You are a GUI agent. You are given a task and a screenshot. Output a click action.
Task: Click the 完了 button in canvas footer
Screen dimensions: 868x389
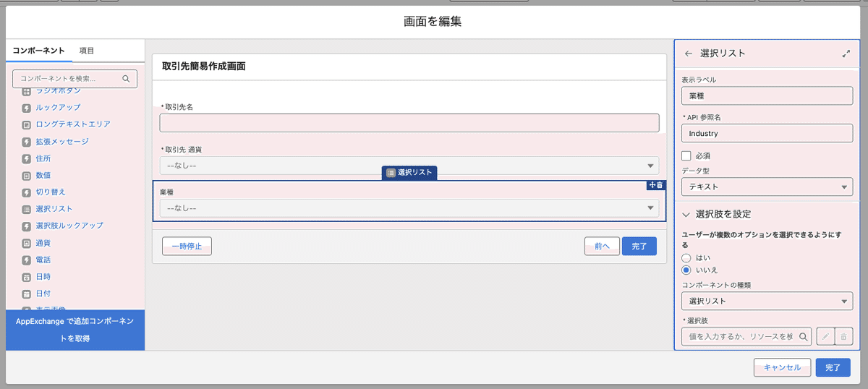[x=639, y=246]
